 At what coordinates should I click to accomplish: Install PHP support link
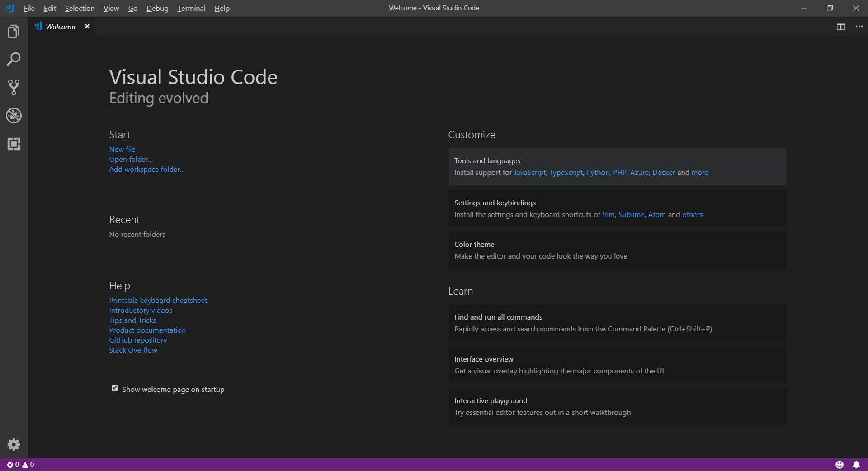[x=620, y=172]
